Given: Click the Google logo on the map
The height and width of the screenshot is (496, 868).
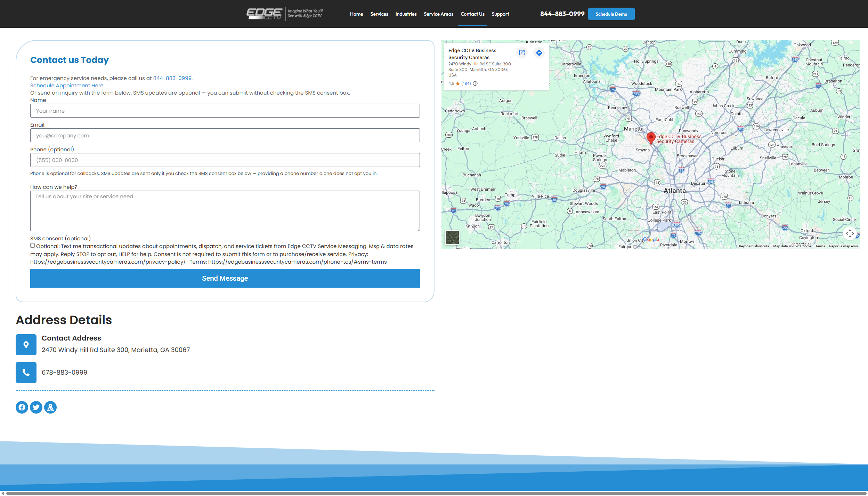Looking at the screenshot, I should pyautogui.click(x=651, y=240).
